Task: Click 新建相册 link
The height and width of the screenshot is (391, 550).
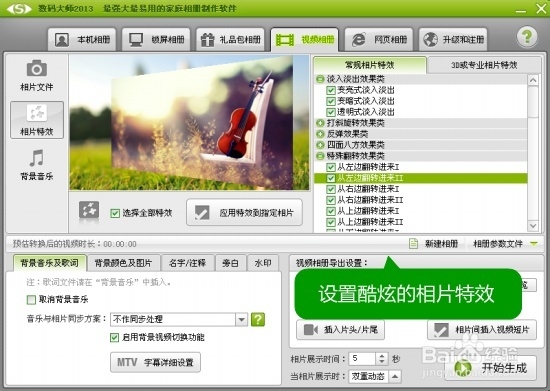Action: point(441,243)
